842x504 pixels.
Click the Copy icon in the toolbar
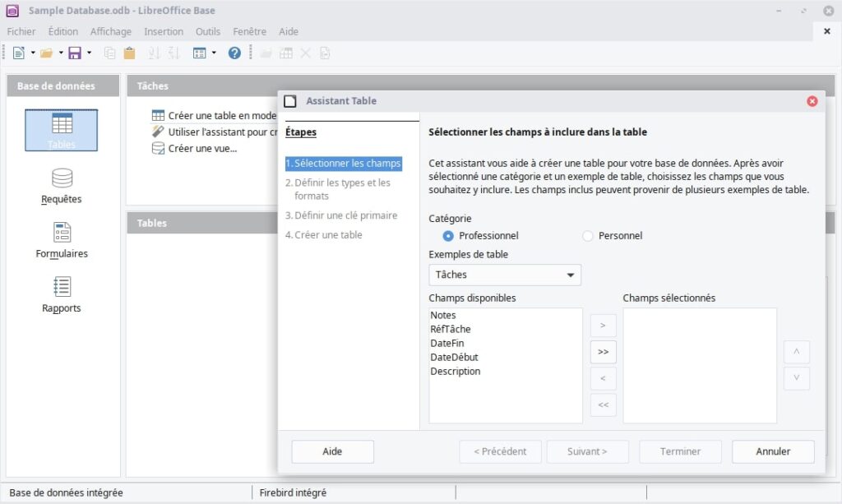[111, 53]
